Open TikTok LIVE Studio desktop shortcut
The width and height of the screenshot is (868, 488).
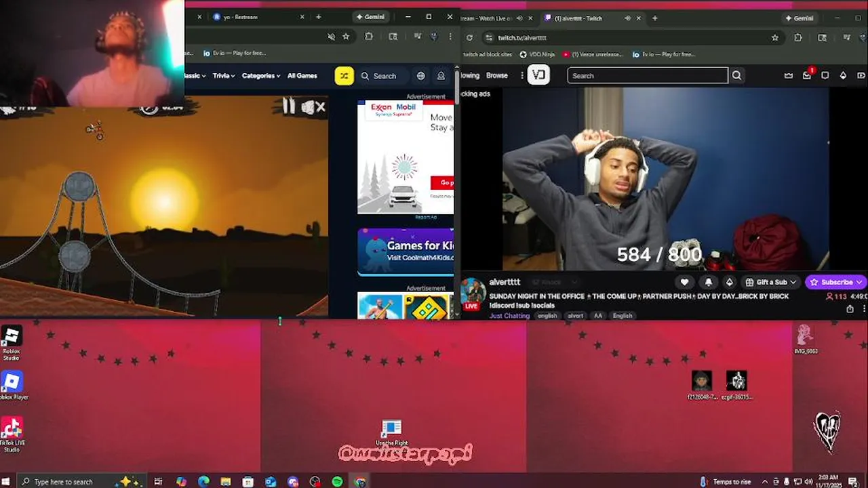[12, 435]
